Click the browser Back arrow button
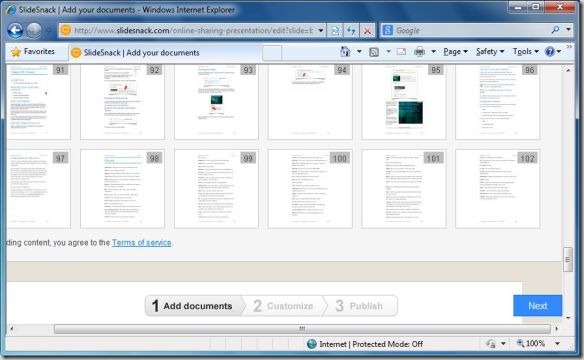Image resolution: width=584 pixels, height=360 pixels. (x=15, y=31)
